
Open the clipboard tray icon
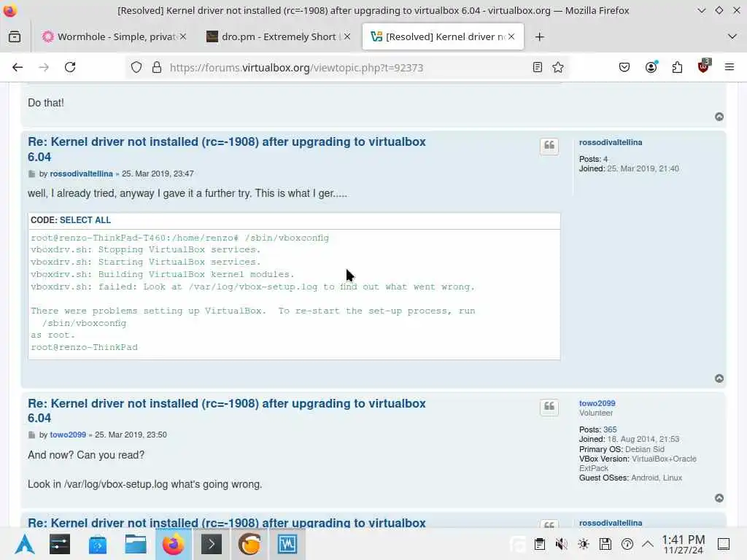(540, 544)
